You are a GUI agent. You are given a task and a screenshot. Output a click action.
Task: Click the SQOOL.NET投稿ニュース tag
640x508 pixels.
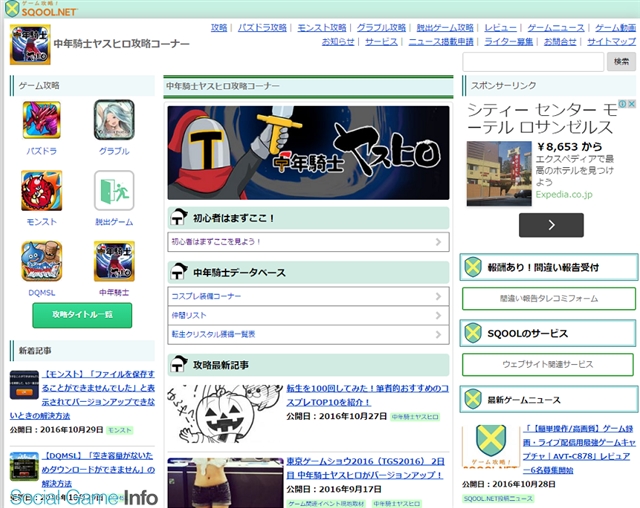coord(498,498)
